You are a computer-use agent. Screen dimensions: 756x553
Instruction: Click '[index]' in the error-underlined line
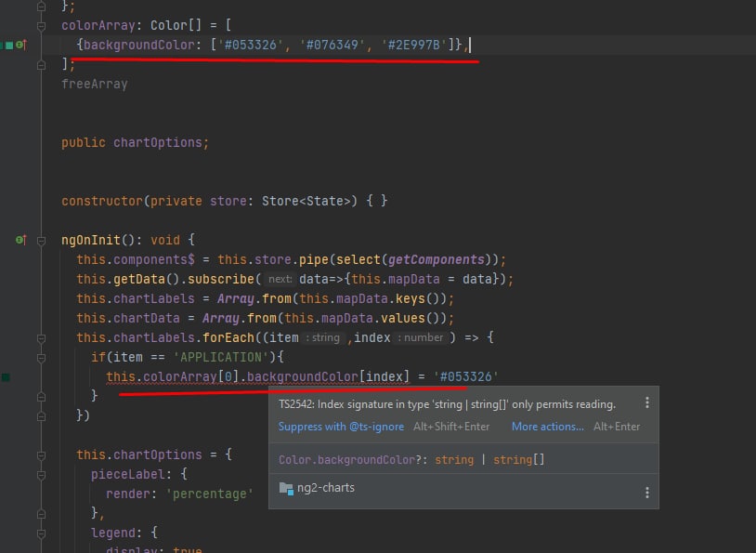[385, 376]
